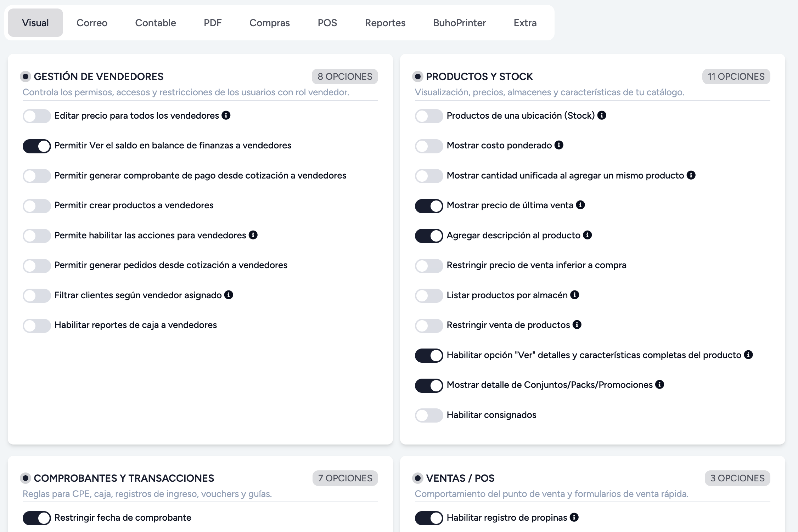Turn off Agregar descripción al producto
This screenshot has width=798, height=532.
coord(429,236)
